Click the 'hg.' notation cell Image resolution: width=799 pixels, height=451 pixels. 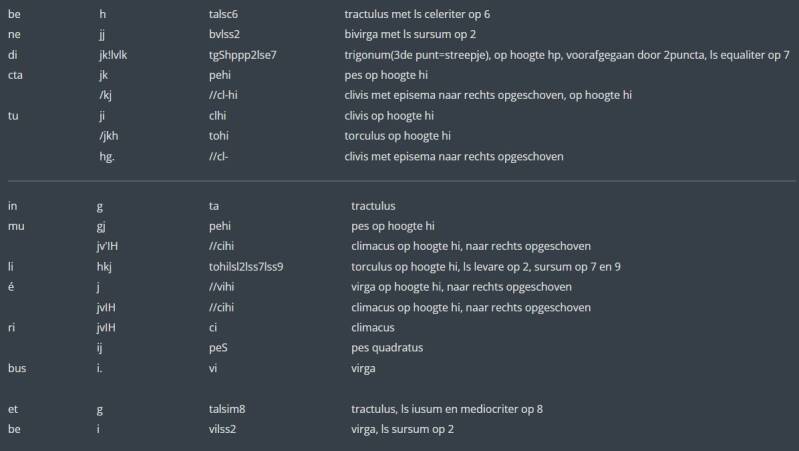pyautogui.click(x=106, y=156)
